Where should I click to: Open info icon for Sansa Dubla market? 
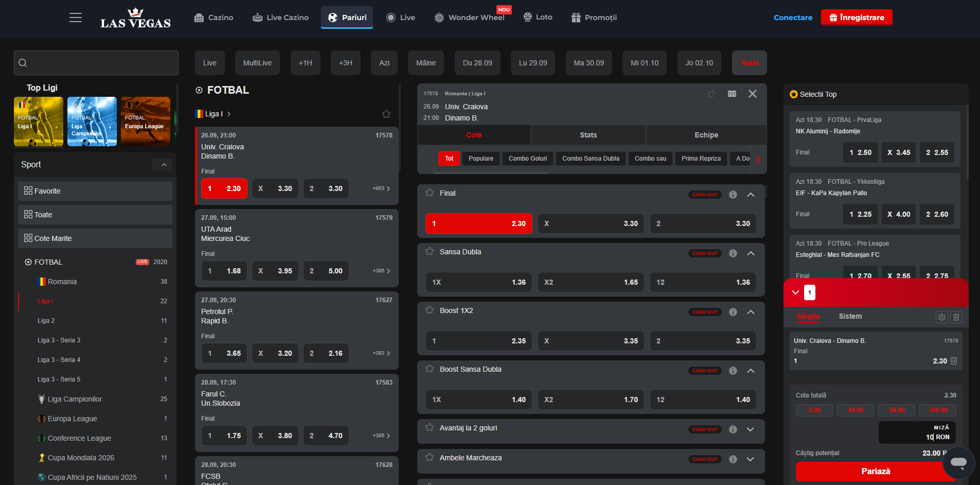point(733,253)
